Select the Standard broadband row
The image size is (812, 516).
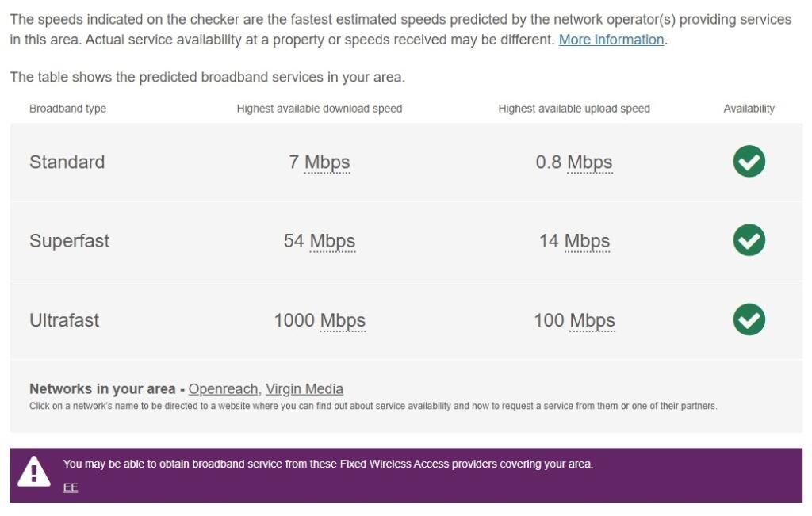tap(67, 162)
